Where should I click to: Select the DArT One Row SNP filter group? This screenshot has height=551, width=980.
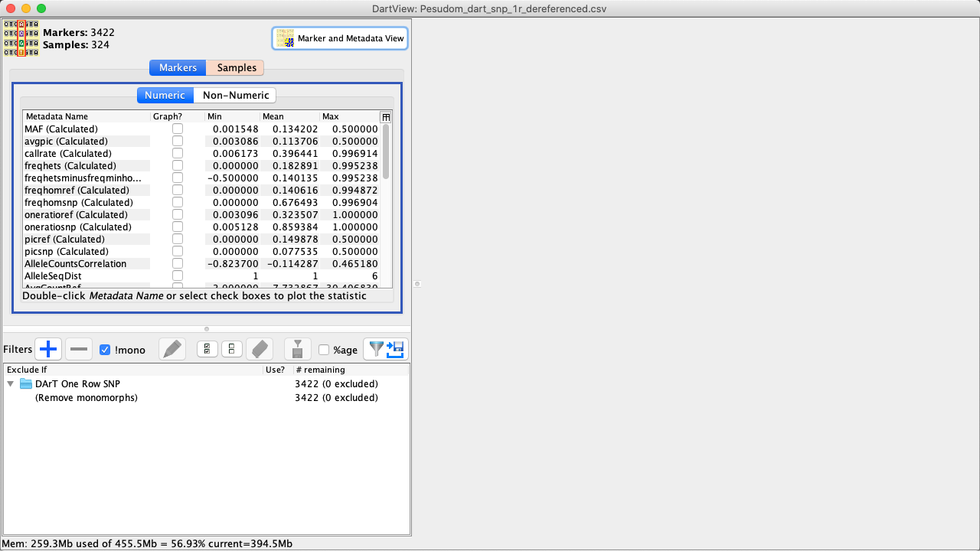click(x=77, y=383)
